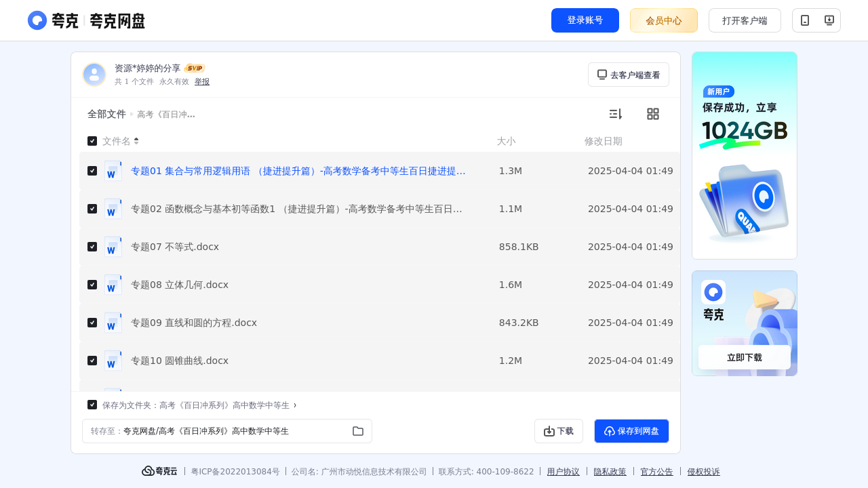Click the 转存至 destination path field

coord(227,431)
